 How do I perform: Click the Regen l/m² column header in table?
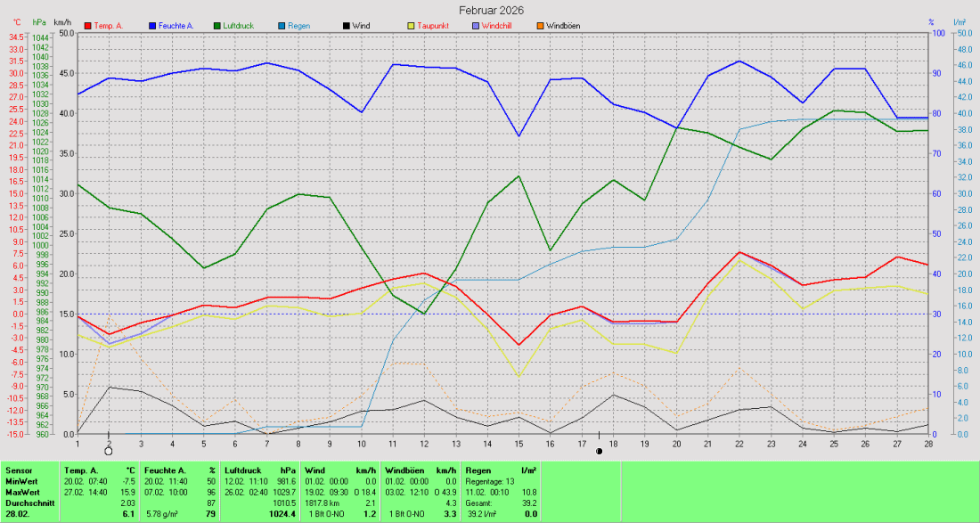502,470
